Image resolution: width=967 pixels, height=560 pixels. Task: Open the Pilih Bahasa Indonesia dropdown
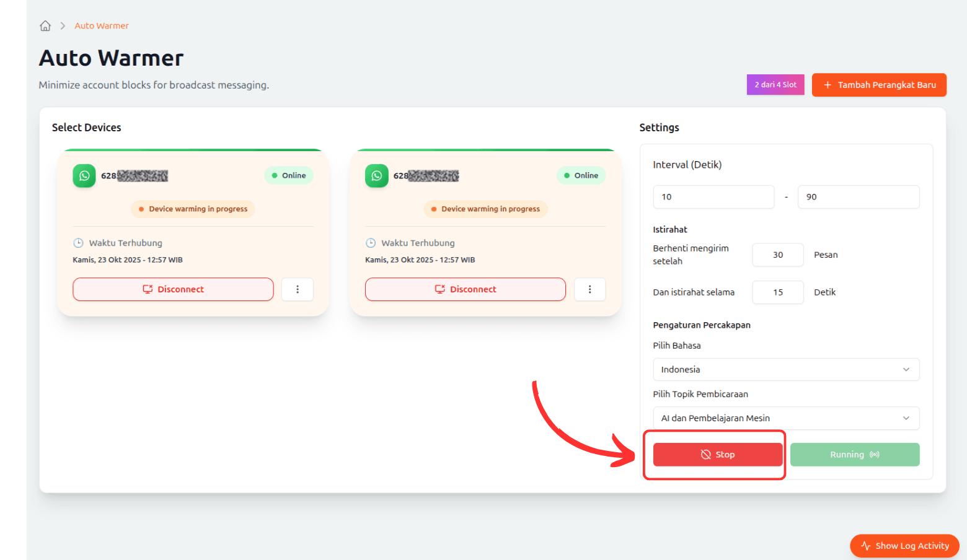pyautogui.click(x=785, y=369)
